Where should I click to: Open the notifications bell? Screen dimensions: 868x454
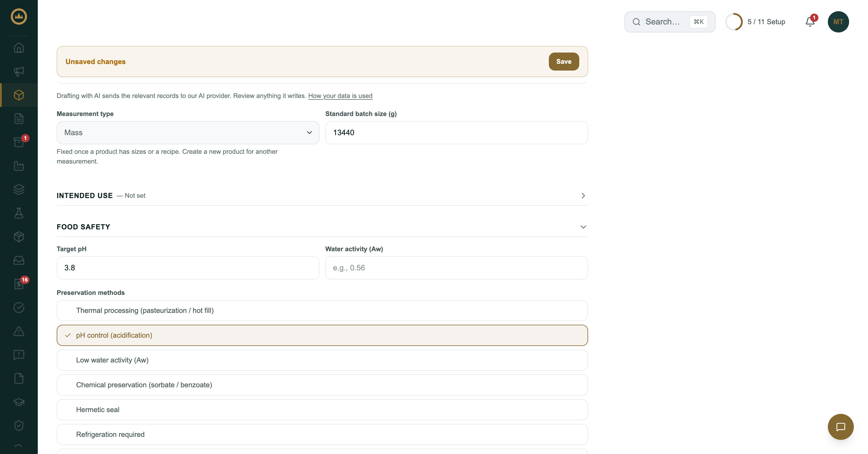coord(810,22)
